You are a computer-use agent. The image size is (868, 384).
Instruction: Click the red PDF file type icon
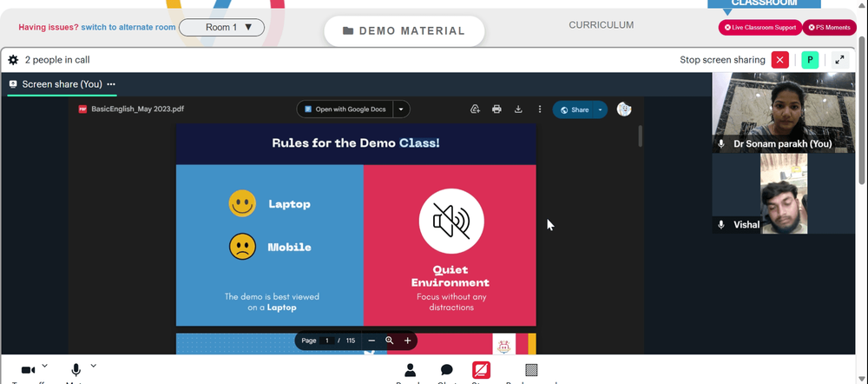tap(82, 109)
